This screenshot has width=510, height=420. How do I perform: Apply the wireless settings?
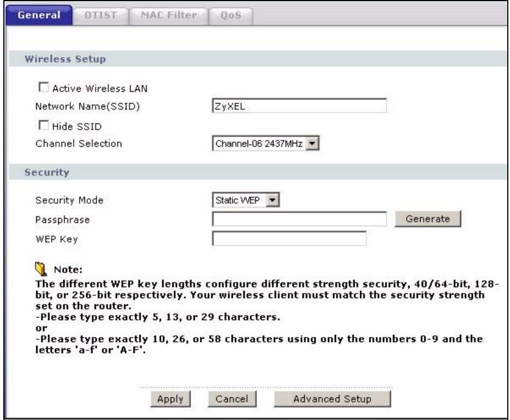pos(170,399)
